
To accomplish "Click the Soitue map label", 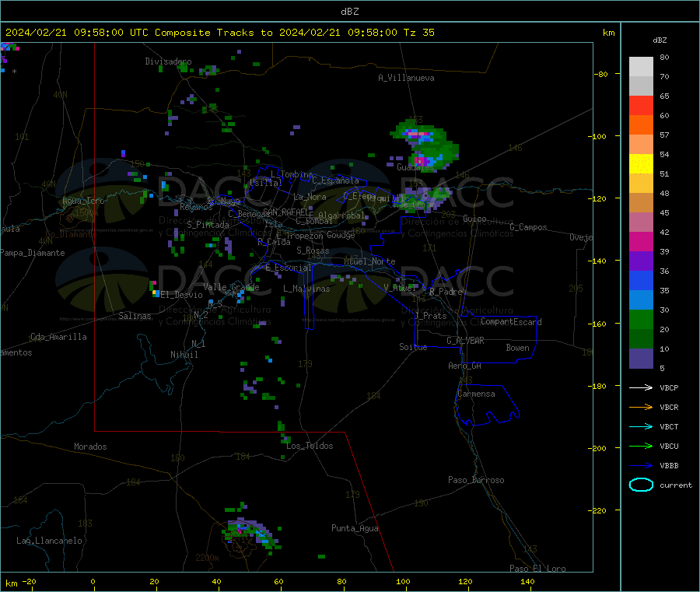I will pos(413,347).
